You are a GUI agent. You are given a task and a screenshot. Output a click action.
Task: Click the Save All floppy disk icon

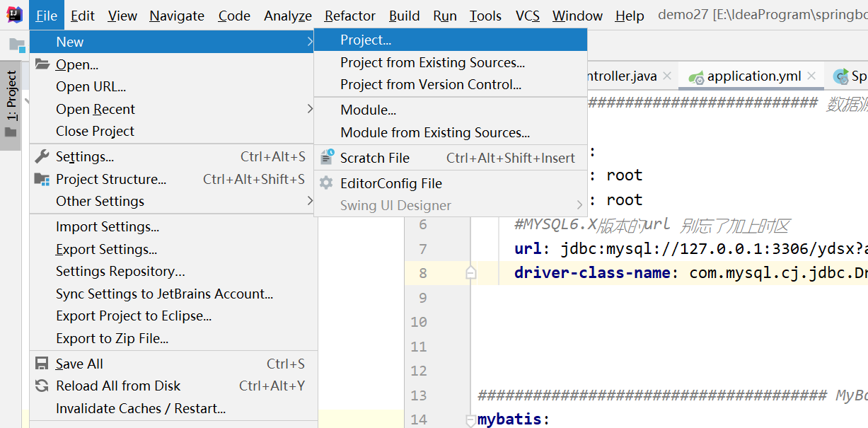(42, 364)
